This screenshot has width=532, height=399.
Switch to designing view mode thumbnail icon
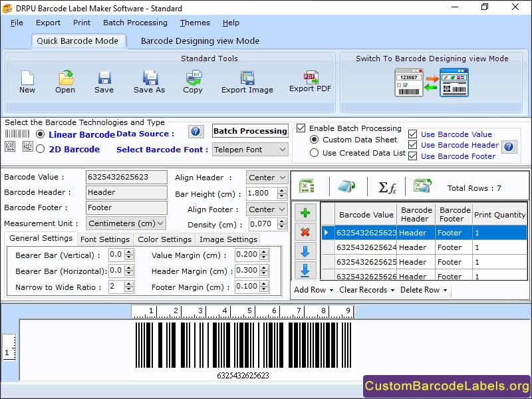tap(454, 82)
